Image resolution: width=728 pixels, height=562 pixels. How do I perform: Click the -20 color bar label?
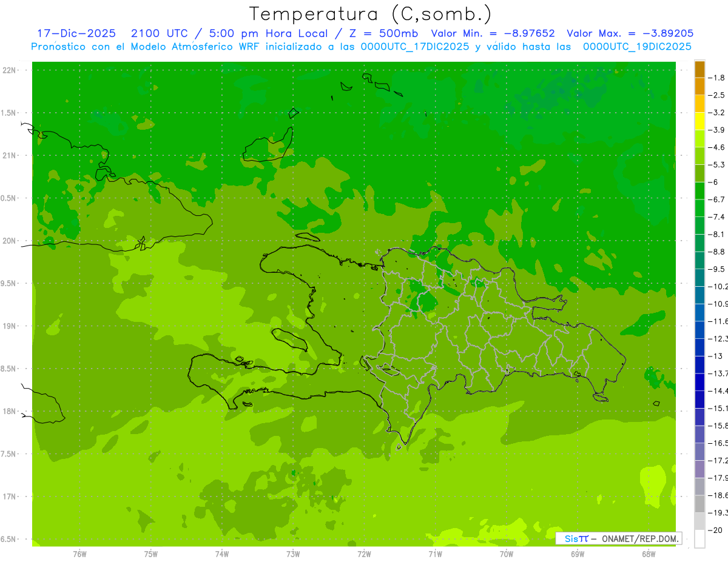point(716,529)
